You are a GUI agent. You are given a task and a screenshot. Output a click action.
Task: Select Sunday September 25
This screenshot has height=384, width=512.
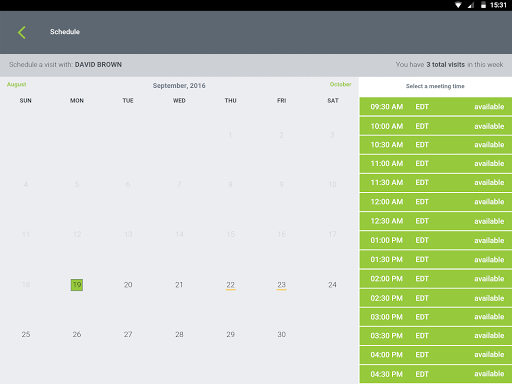pyautogui.click(x=26, y=334)
